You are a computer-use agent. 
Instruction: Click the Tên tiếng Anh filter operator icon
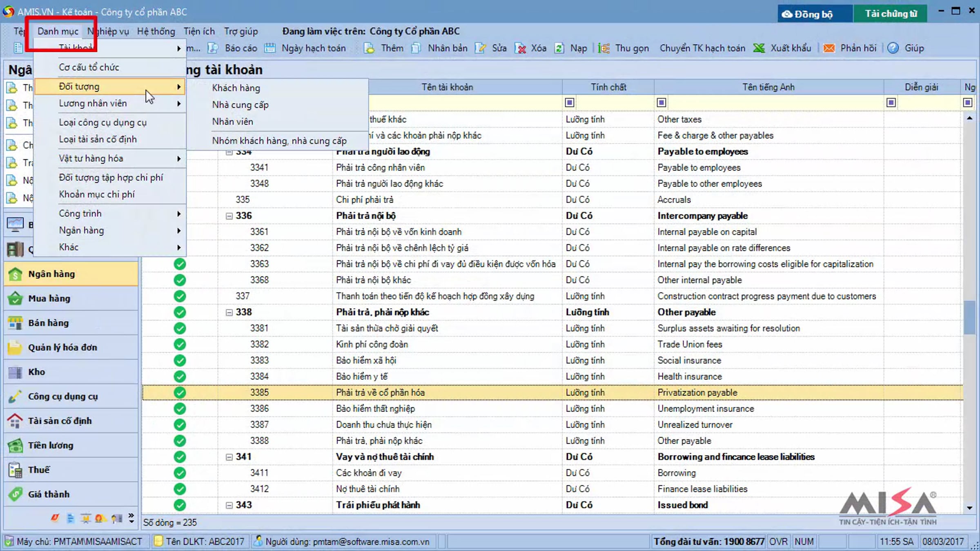(x=661, y=102)
